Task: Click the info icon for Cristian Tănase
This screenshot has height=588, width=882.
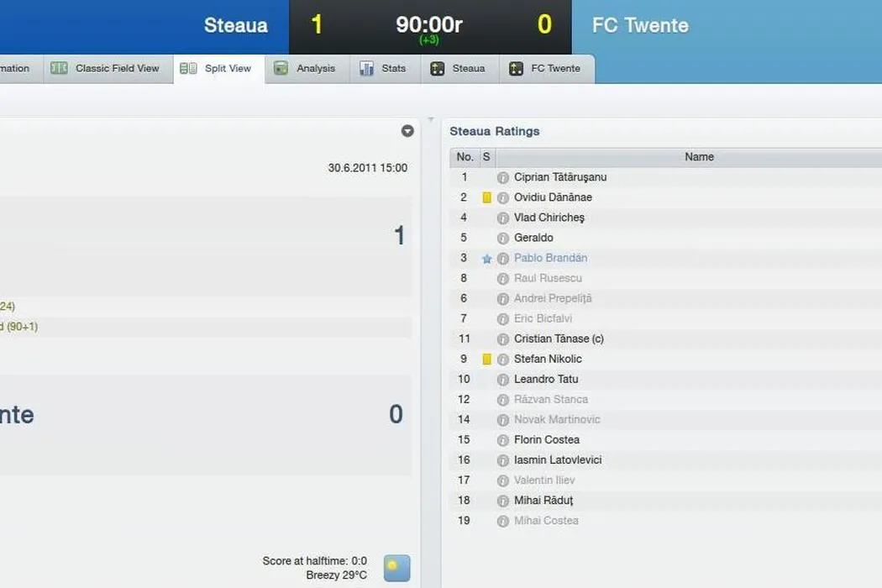Action: tap(503, 339)
